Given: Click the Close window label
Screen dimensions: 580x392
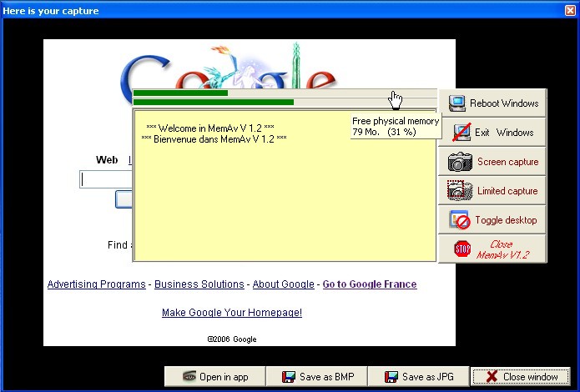Looking at the screenshot, I should coord(530,377).
